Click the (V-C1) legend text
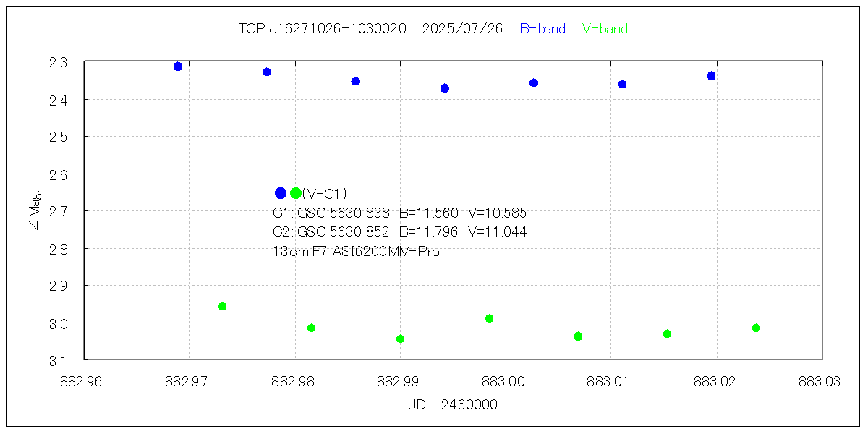Viewport: 868px width, 434px height. 325,193
